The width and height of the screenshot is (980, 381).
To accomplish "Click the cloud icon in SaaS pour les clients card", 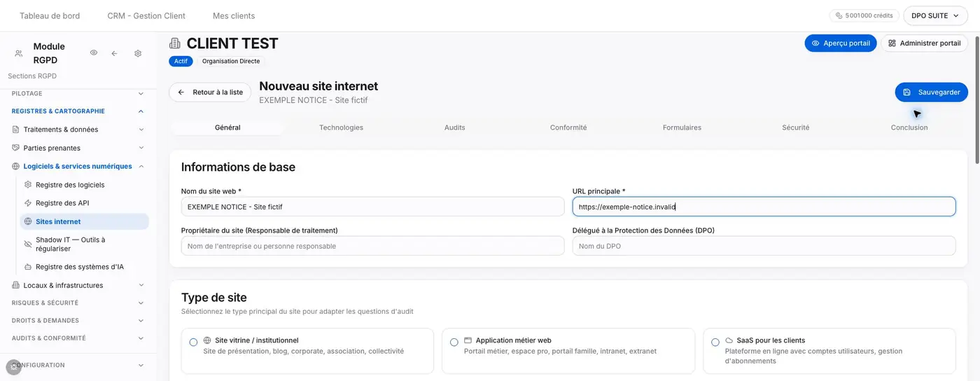I will coord(729,340).
